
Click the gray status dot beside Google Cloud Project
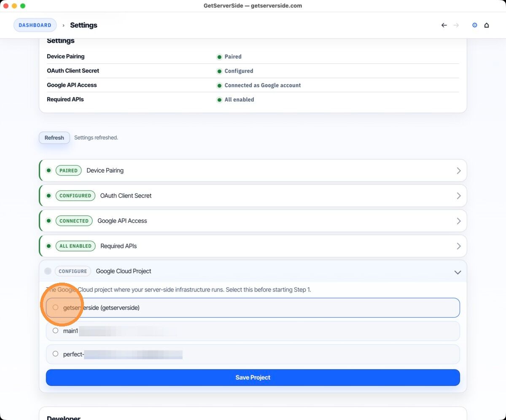(48, 271)
